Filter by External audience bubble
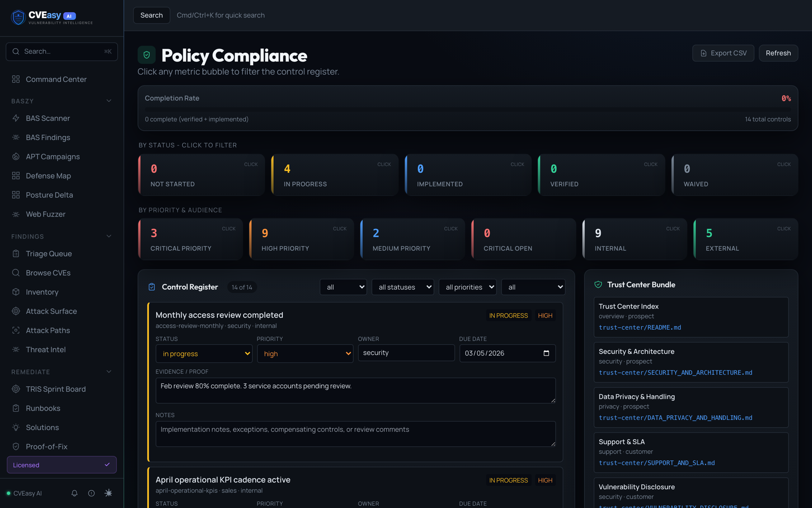The image size is (812, 508). pos(746,239)
